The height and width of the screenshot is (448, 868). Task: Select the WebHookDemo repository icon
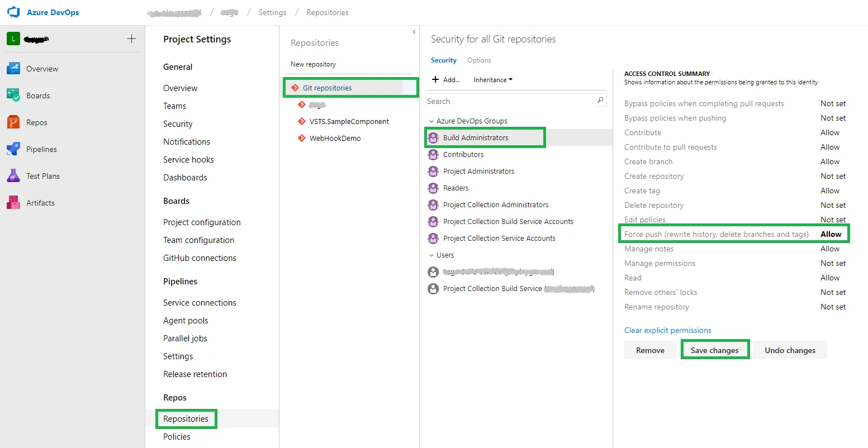[302, 138]
